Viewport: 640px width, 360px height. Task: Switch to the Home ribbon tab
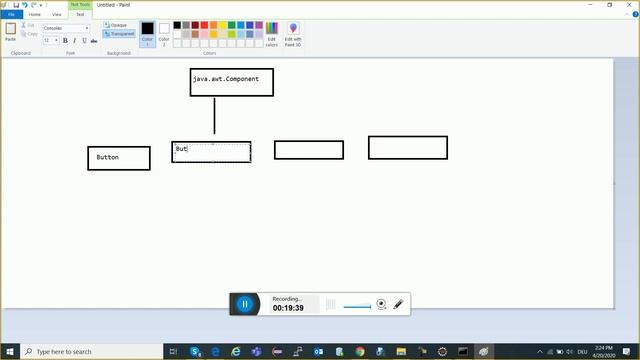[x=35, y=14]
